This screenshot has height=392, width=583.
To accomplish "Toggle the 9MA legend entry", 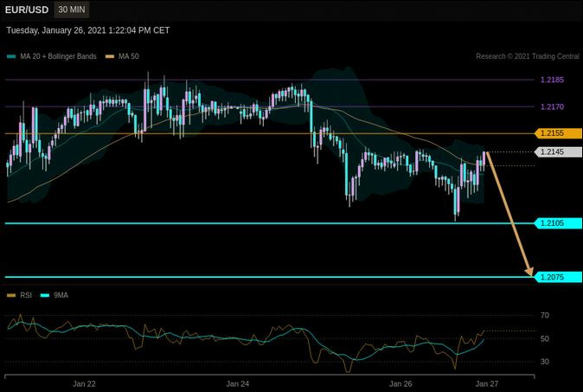I will (x=54, y=295).
